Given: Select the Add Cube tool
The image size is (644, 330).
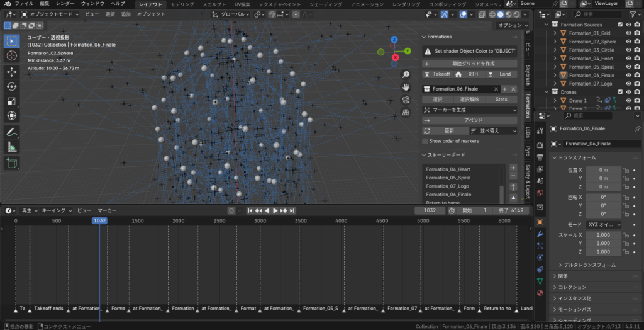Looking at the screenshot, I should 11,163.
